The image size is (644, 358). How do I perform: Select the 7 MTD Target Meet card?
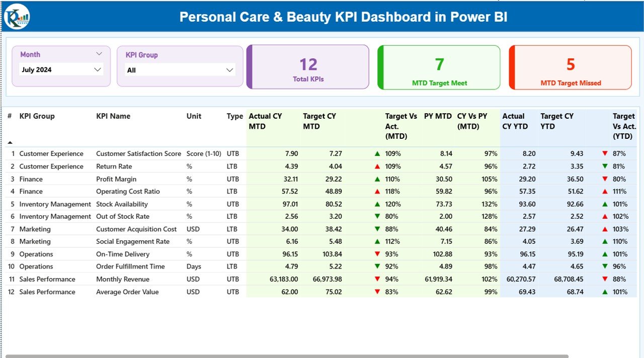point(439,67)
